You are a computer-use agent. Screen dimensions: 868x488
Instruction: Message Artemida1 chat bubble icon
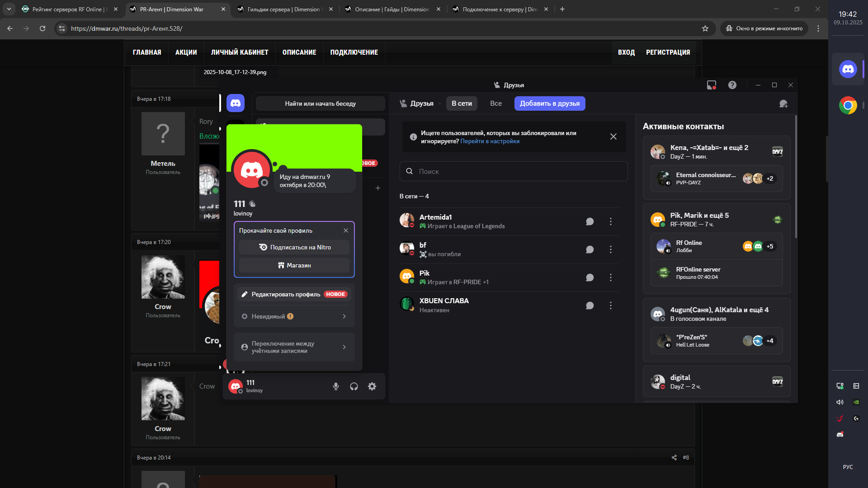coord(590,221)
